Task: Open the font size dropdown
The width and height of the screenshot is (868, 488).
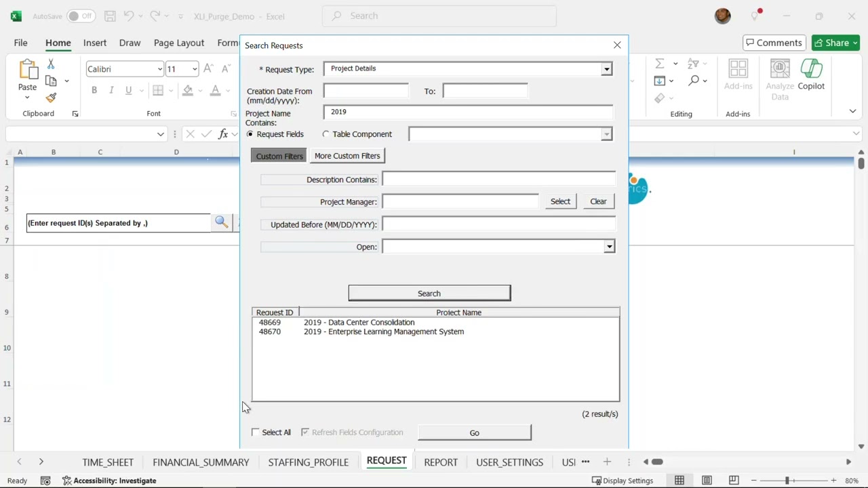Action: (195, 69)
